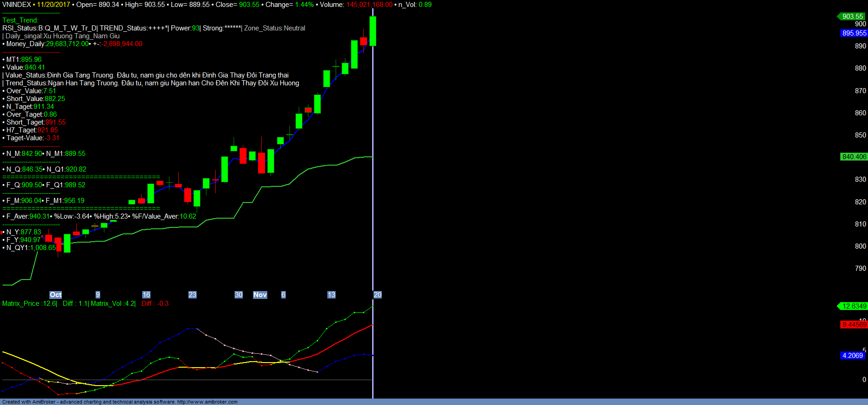Select the date marker labeled 16
This screenshot has height=405, width=868.
click(146, 295)
